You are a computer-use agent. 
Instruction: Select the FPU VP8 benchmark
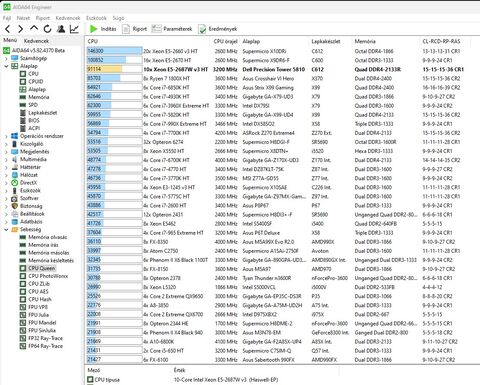point(34,307)
